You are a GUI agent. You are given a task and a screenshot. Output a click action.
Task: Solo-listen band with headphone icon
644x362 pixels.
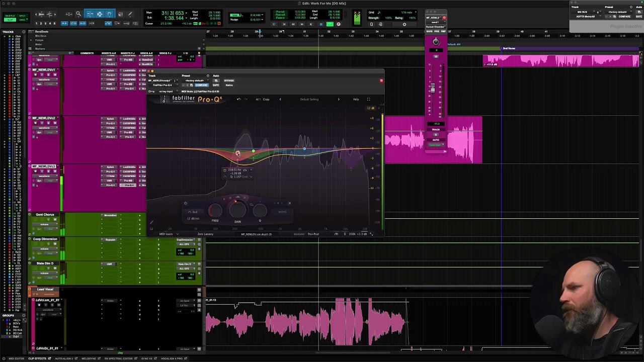245,170
